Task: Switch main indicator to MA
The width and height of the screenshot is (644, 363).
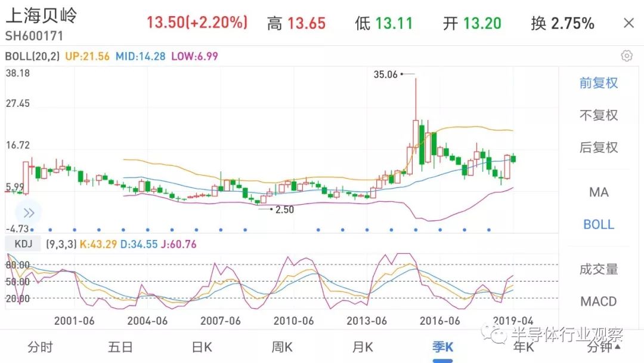Action: pos(599,192)
